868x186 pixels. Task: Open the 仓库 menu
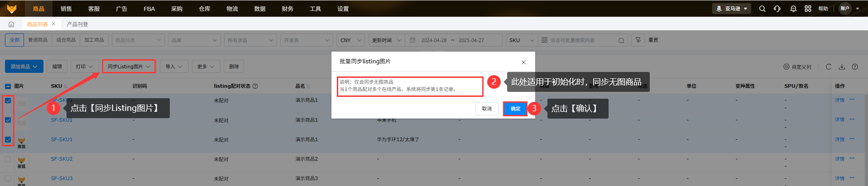(205, 9)
